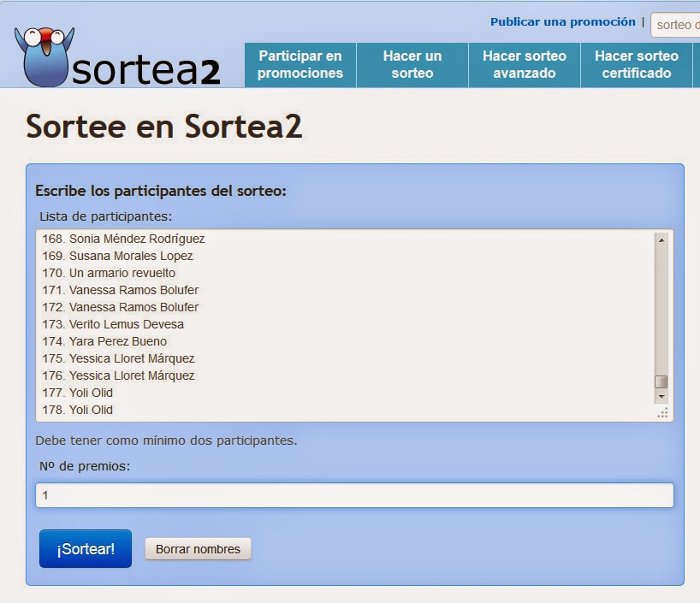Click the participants list scrollbar thumb
The width and height of the screenshot is (700, 603).
661,382
